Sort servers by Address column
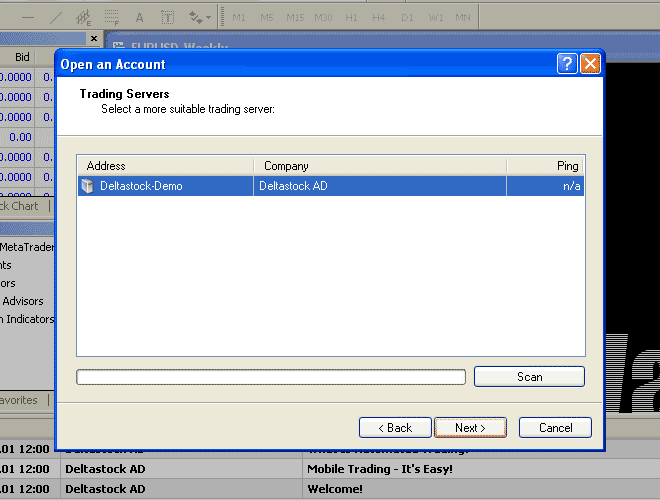 click(165, 166)
